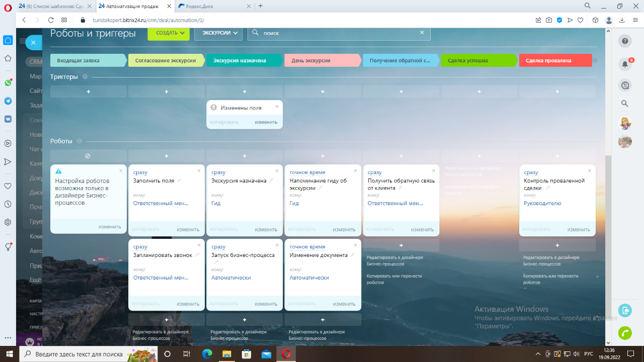644x362 pixels.
Task: Select the День экскурсии stage
Action: click(323, 60)
